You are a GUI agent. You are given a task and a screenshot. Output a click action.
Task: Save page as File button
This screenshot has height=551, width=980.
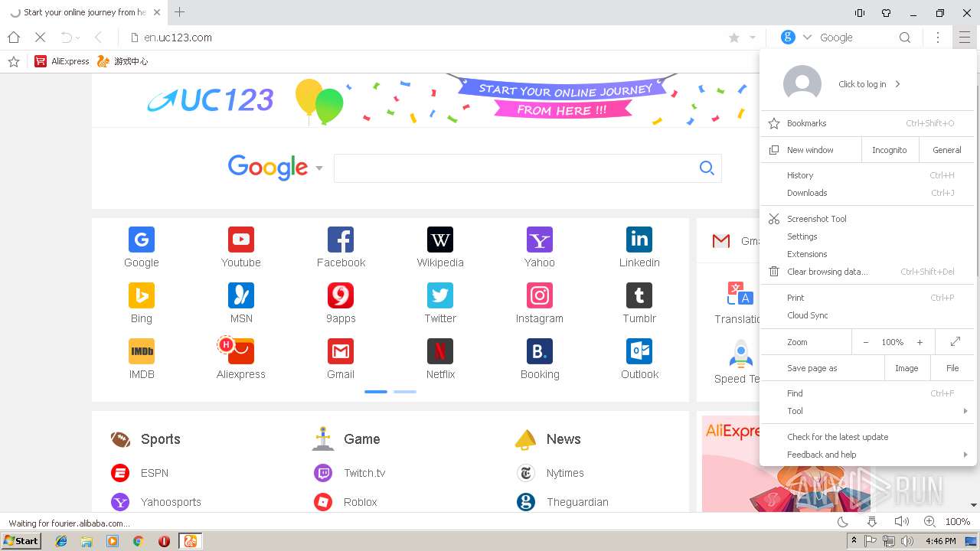(x=952, y=368)
